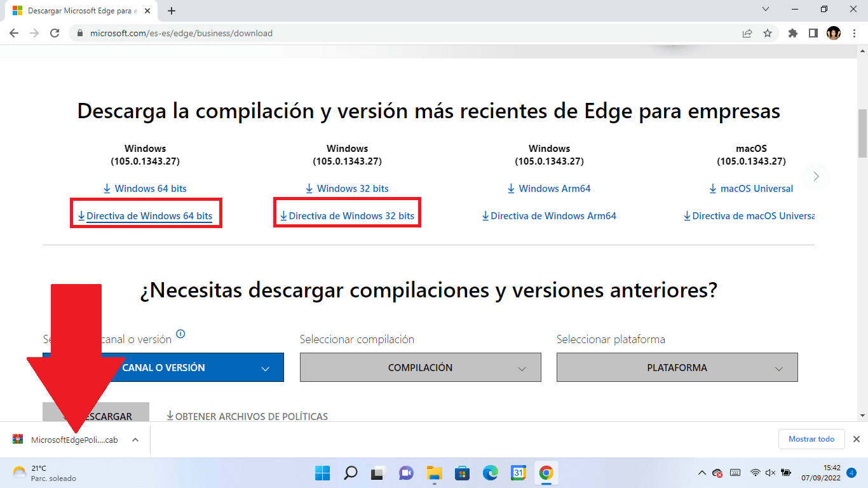Click the info icon next to canal o versión
The image size is (868, 488).
tap(180, 334)
